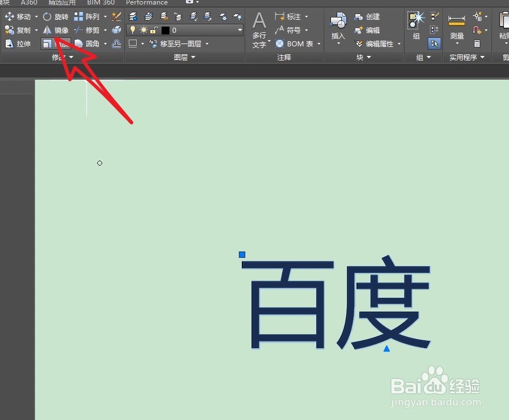Select the Array (阵列) tool
509x420 pixels.
coord(86,16)
